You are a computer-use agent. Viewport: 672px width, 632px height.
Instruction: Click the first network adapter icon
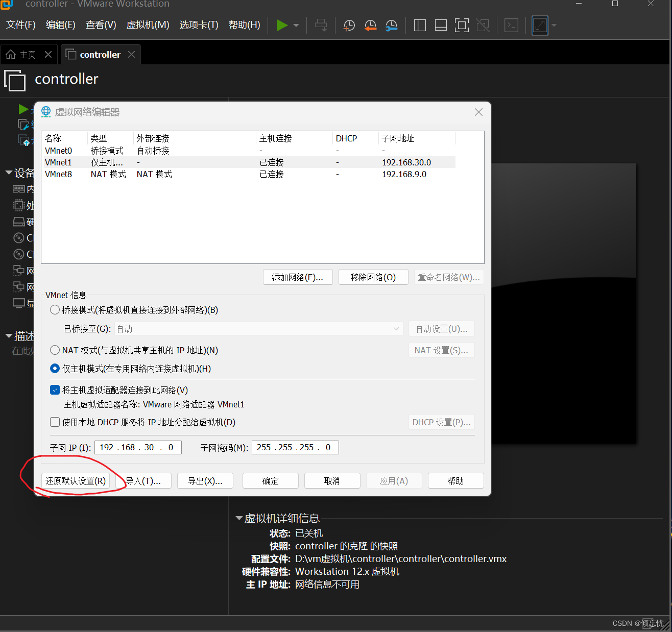18,271
